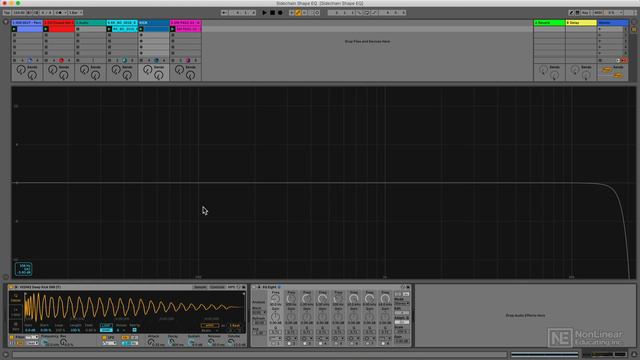Toggle the MIDI map mode button

(598, 13)
